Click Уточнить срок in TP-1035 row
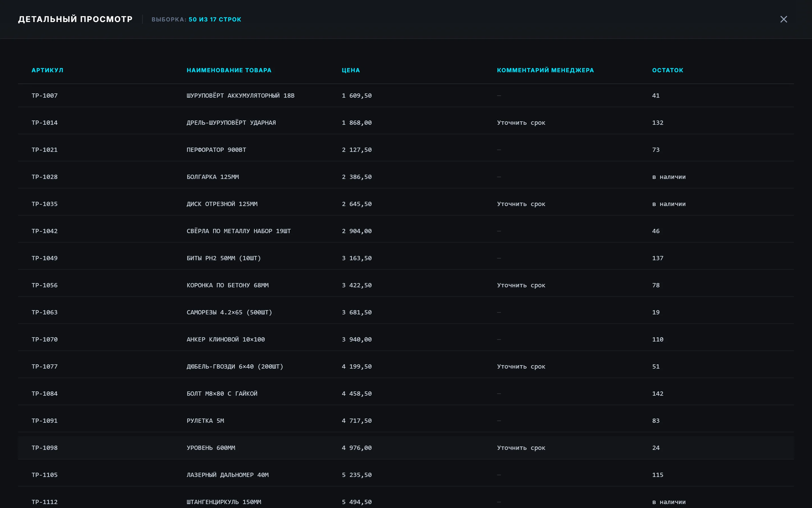 [521, 204]
